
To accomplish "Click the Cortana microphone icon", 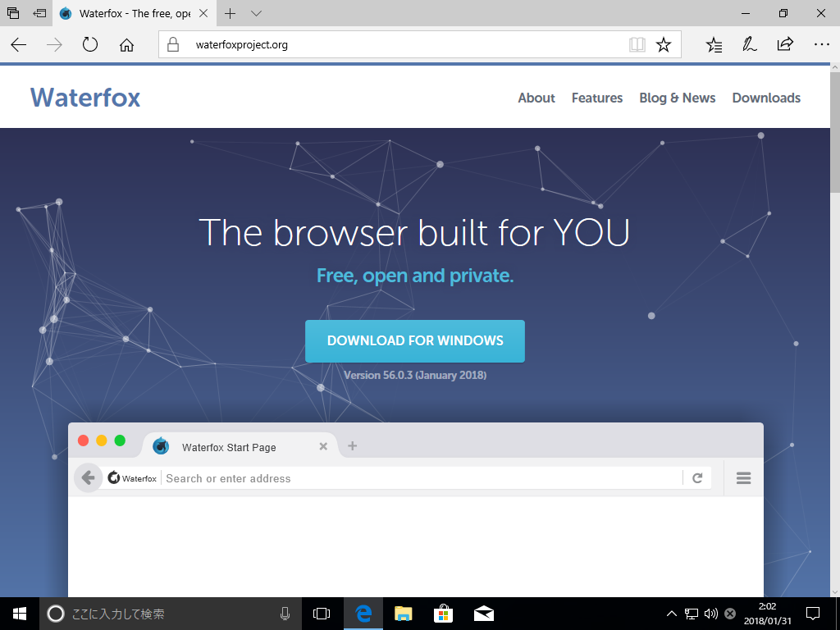I will click(285, 614).
